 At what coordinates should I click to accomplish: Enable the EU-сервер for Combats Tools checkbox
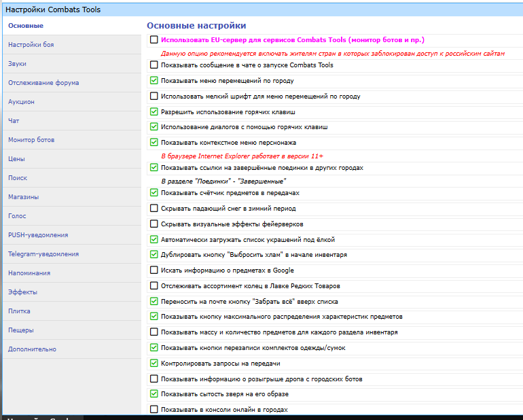click(x=154, y=40)
